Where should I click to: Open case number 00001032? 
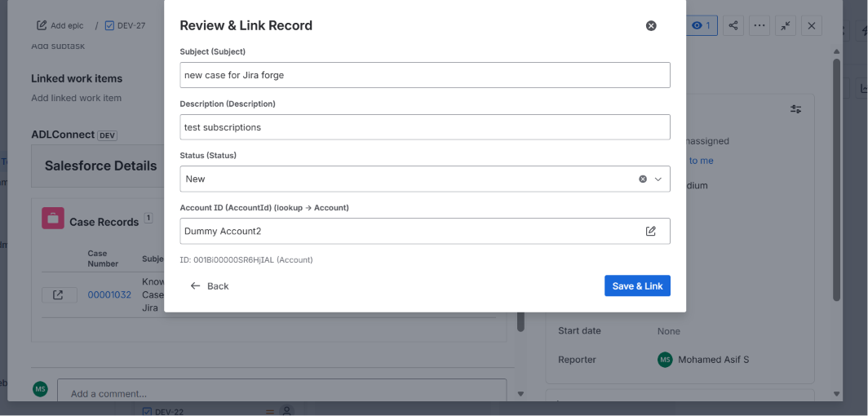[109, 294]
